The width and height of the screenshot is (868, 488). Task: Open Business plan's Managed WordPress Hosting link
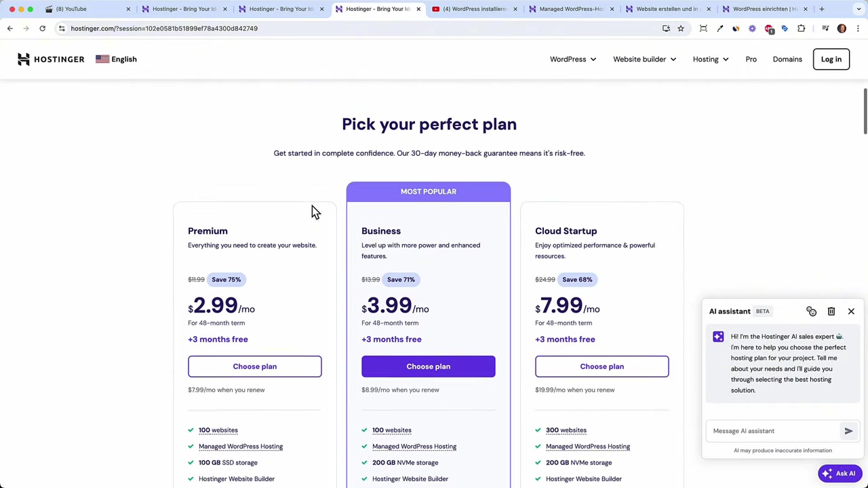point(414,447)
